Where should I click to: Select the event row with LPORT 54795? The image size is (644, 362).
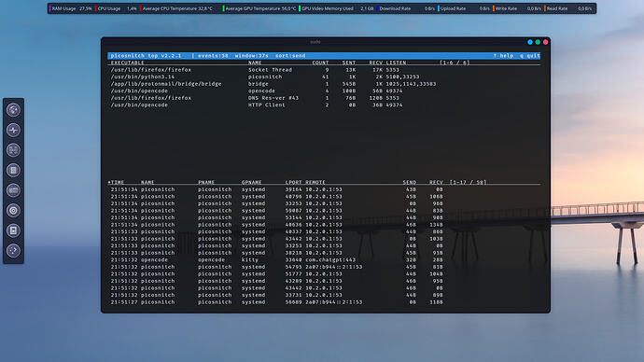tap(325, 267)
